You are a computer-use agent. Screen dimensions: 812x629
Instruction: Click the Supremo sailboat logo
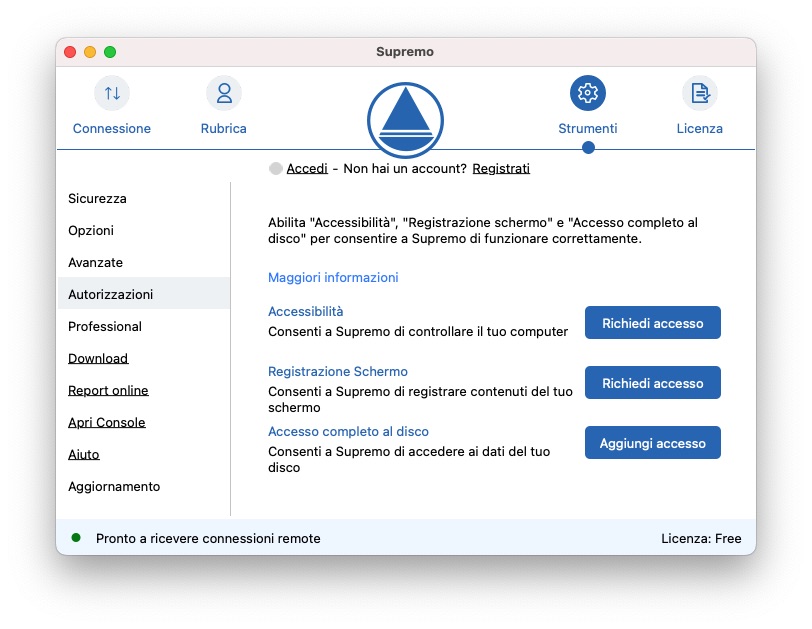click(405, 120)
